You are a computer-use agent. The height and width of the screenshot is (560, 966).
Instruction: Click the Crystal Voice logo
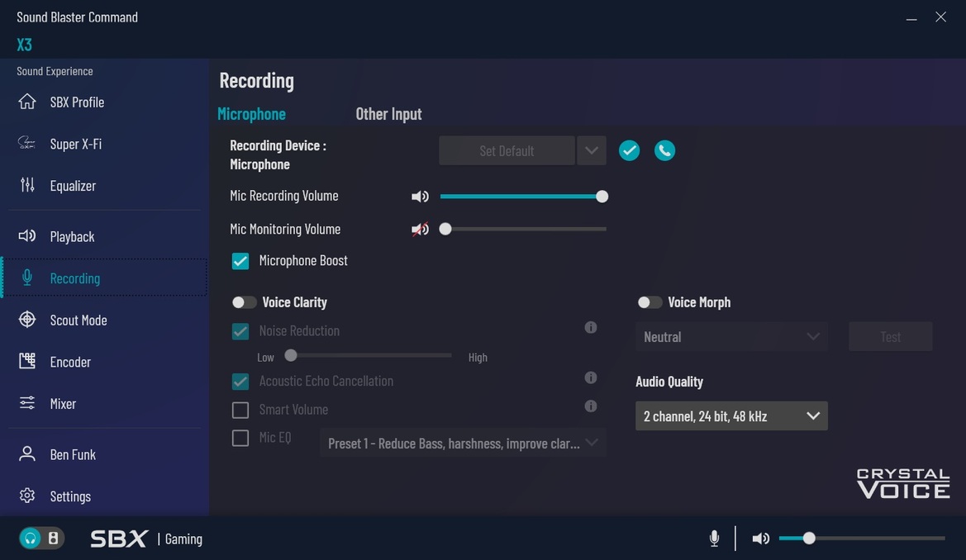903,484
